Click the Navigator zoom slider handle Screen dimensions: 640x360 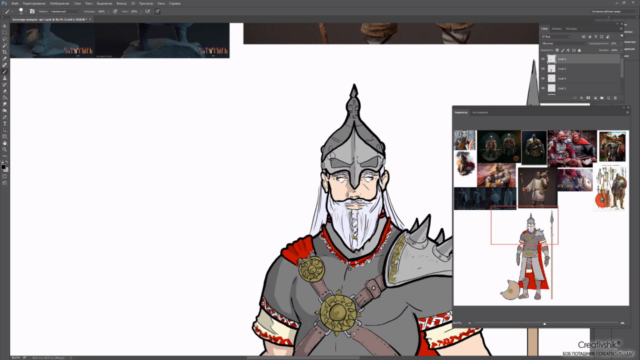(x=544, y=323)
